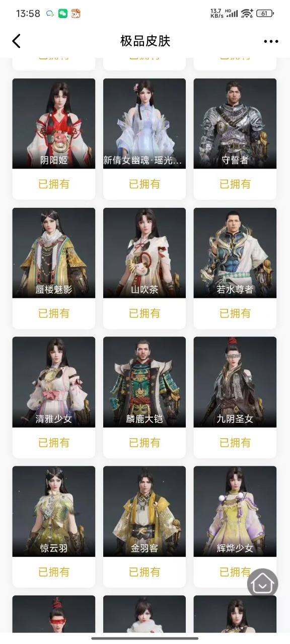Select the 九阴圣女 skin card
This screenshot has height=644, width=290.
(x=235, y=397)
